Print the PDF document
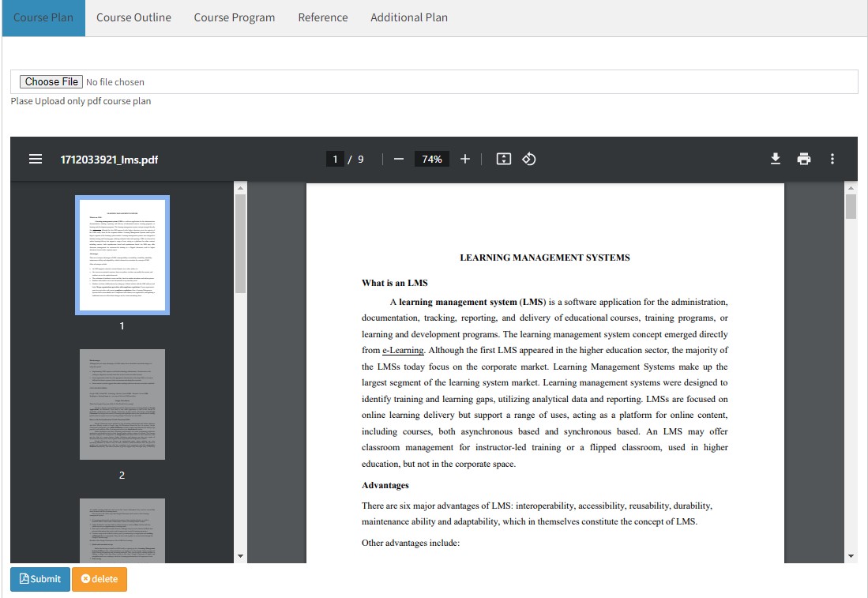This screenshot has width=868, height=598. tap(804, 159)
